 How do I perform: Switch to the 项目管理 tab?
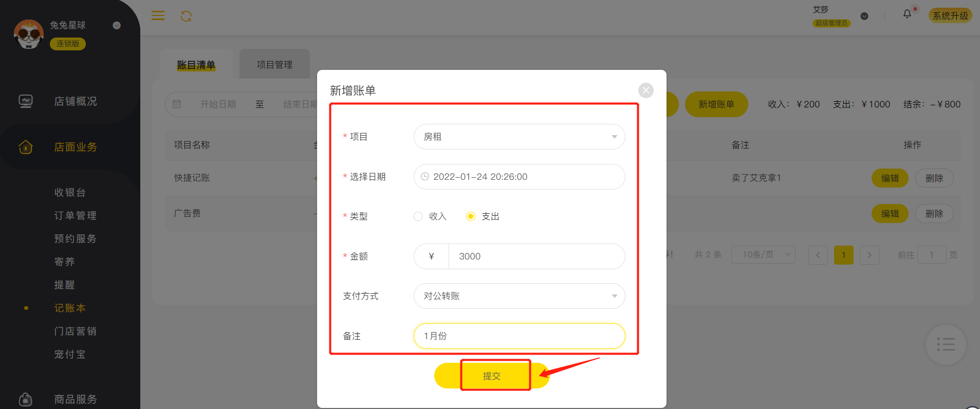point(274,64)
